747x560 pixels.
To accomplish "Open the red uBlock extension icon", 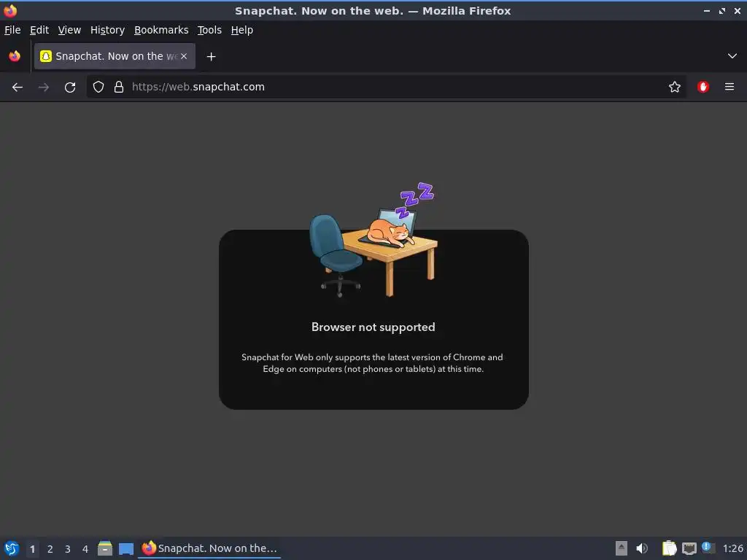I will [x=703, y=87].
